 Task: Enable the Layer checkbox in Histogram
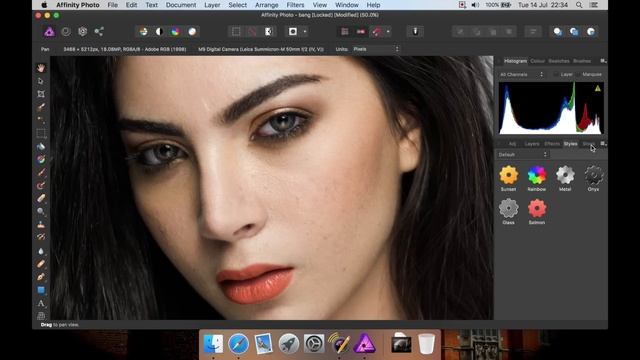(x=556, y=74)
